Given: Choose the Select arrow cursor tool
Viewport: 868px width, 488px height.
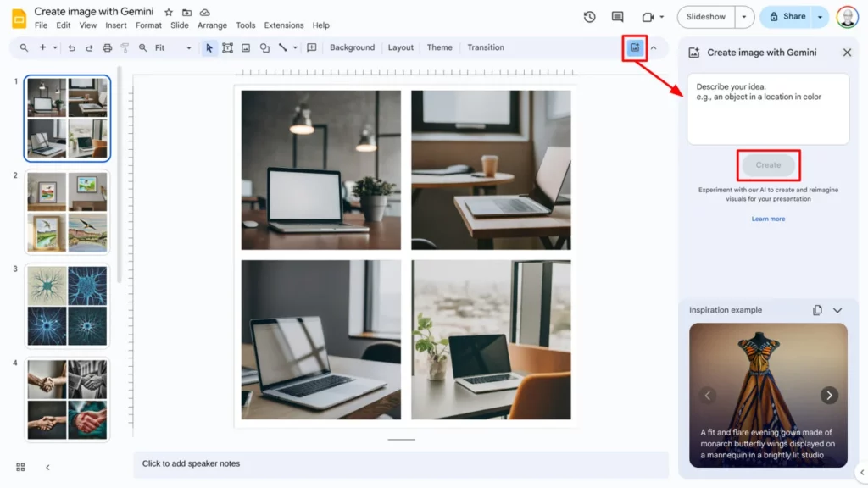Looking at the screenshot, I should tap(209, 47).
